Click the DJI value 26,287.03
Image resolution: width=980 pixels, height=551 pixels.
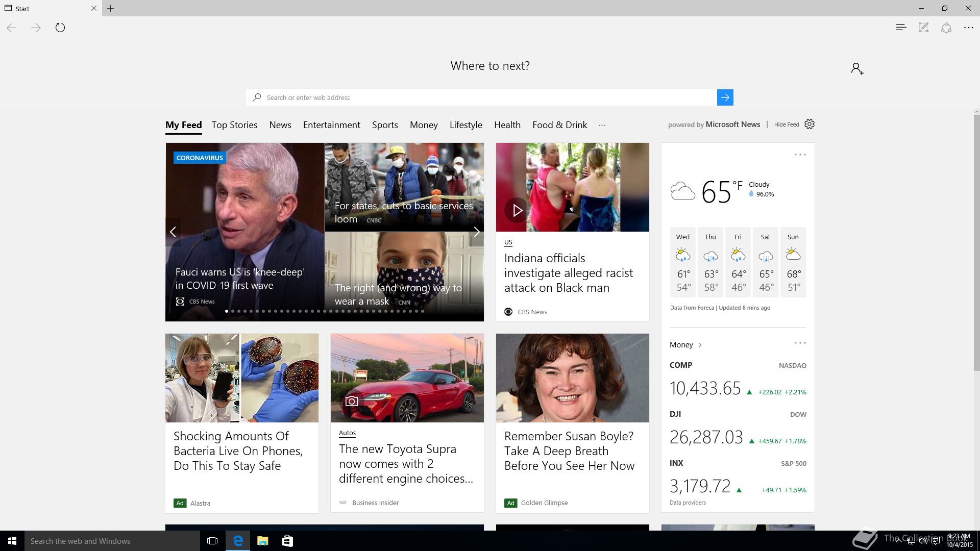click(706, 437)
